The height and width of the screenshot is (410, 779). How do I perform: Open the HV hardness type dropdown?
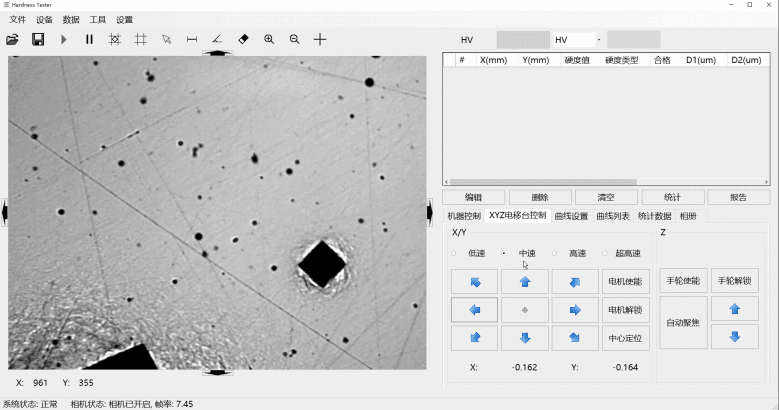coord(573,40)
